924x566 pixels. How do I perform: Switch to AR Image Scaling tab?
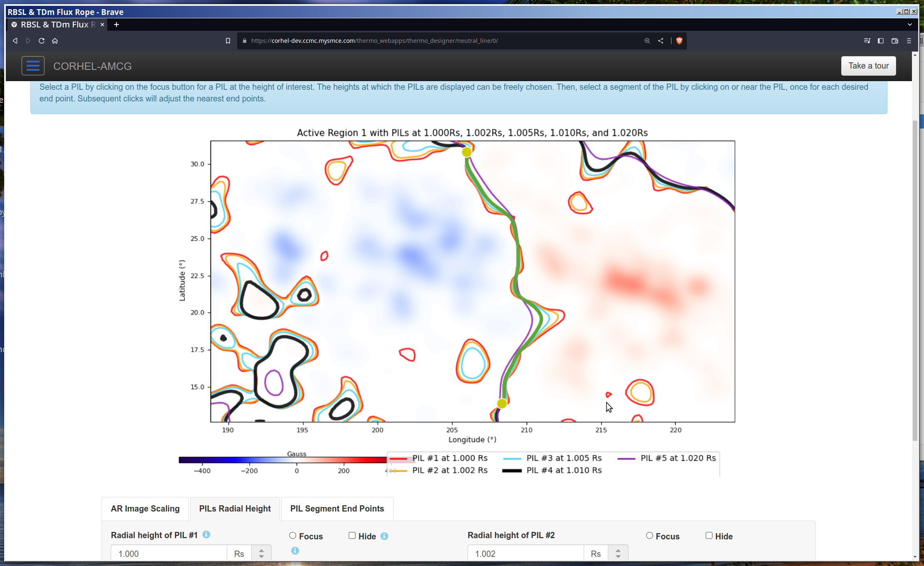click(x=145, y=509)
